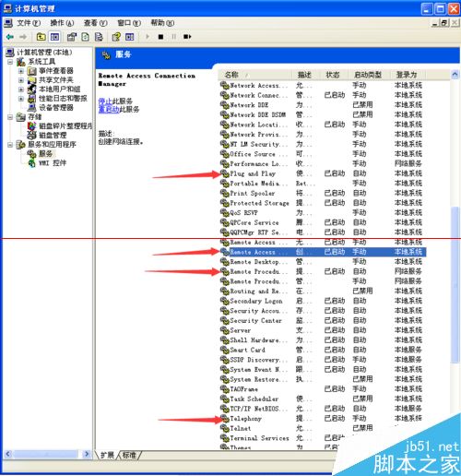The width and height of the screenshot is (461, 476).
Task: Select the 本地用户和组 tree node
Action: pyautogui.click(x=60, y=89)
